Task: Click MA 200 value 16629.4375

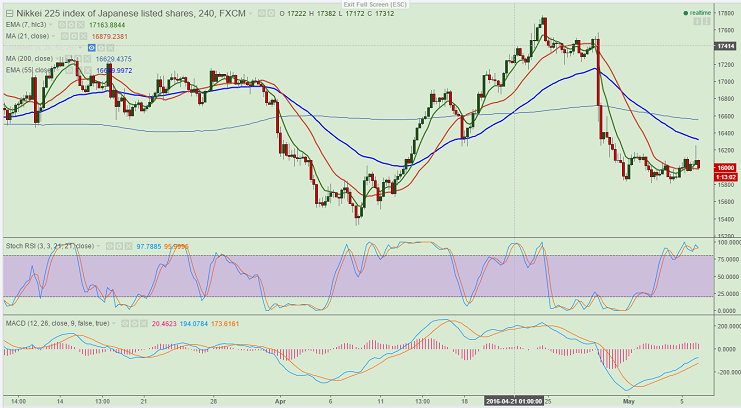Action: tap(113, 59)
